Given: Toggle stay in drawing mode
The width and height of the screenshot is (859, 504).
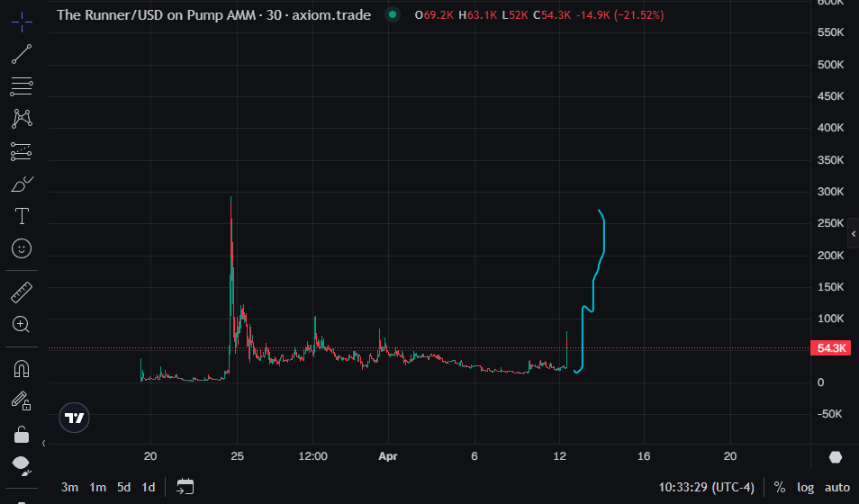Looking at the screenshot, I should pyautogui.click(x=22, y=400).
